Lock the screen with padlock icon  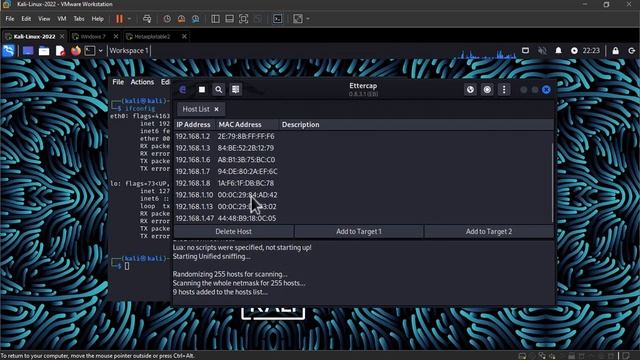point(616,51)
